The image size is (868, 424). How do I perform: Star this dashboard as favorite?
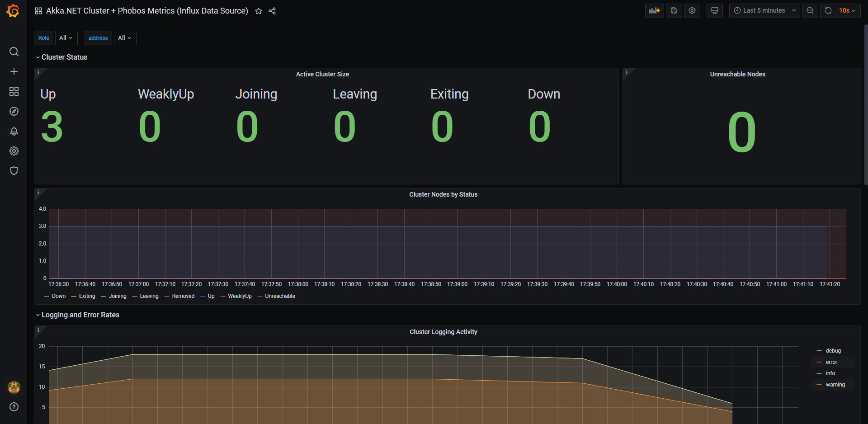(259, 11)
